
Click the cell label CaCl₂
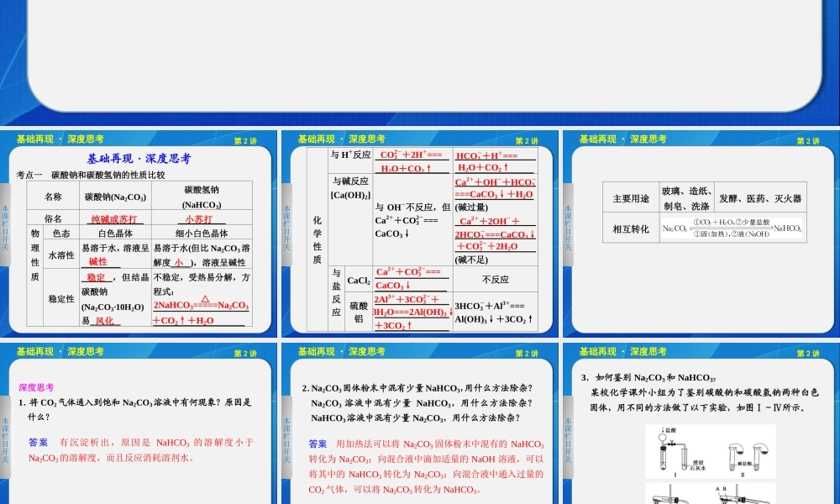click(359, 280)
